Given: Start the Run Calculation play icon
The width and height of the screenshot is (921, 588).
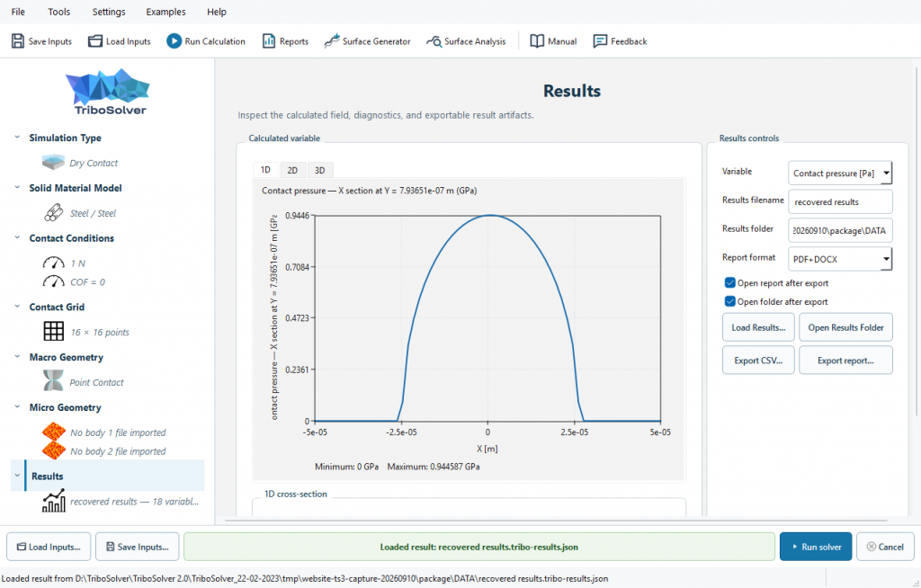Looking at the screenshot, I should coord(174,41).
